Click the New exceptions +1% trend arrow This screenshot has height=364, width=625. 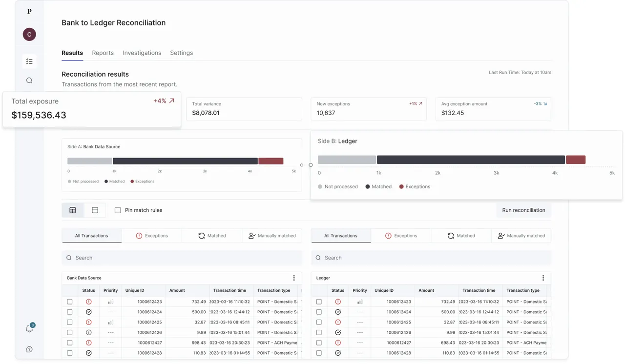(x=420, y=104)
